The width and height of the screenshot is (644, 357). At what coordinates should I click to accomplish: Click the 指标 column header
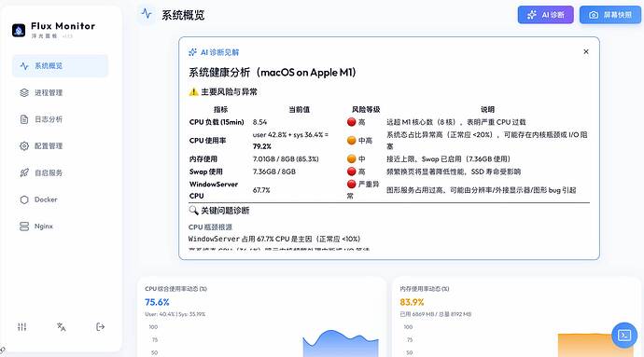pos(220,110)
